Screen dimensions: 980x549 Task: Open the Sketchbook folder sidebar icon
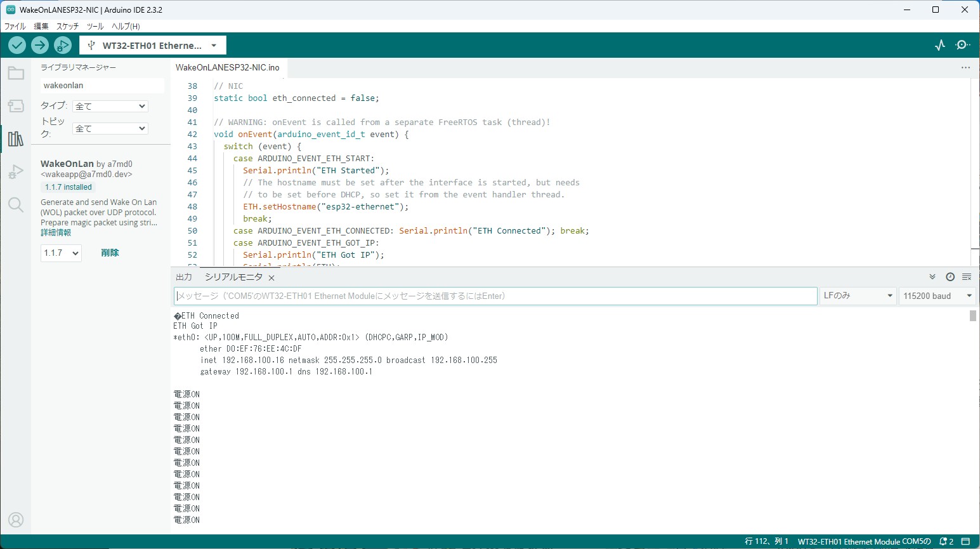(16, 74)
